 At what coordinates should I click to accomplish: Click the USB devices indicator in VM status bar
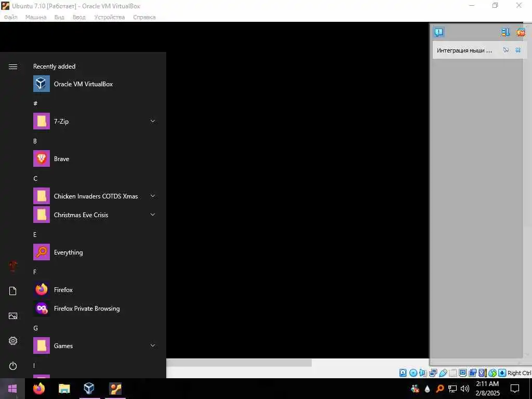tap(443, 373)
